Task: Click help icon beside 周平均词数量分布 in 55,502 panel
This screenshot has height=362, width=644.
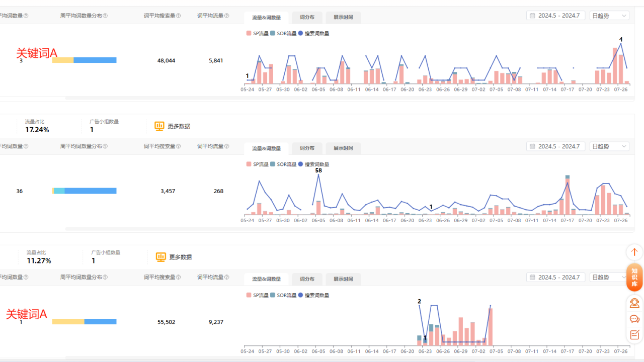Action: click(x=105, y=277)
